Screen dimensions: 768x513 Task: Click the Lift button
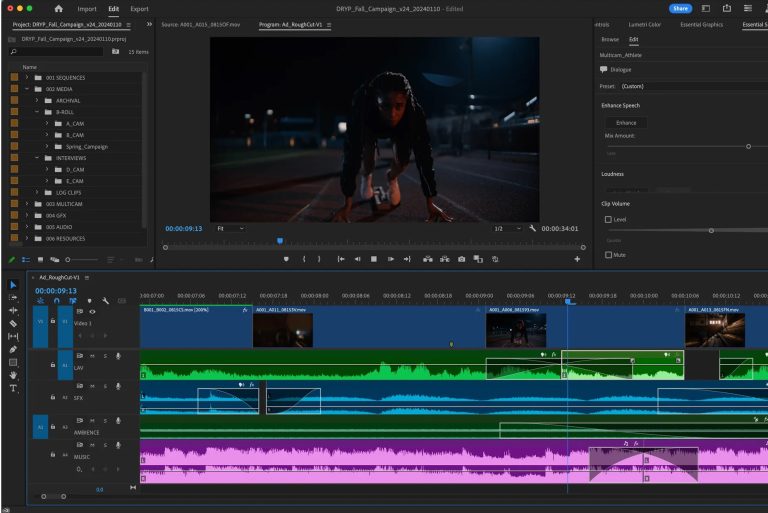(428, 259)
